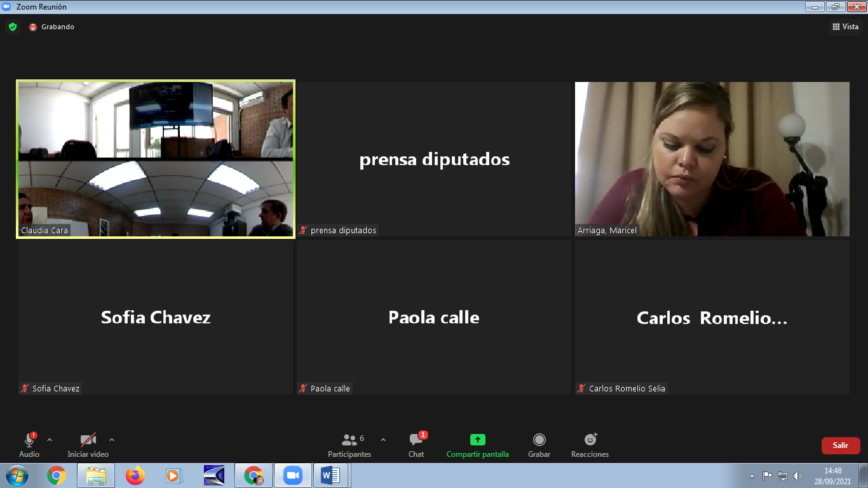Open Windows Explorer from the taskbar
Viewport: 868px width, 488px height.
point(96,475)
